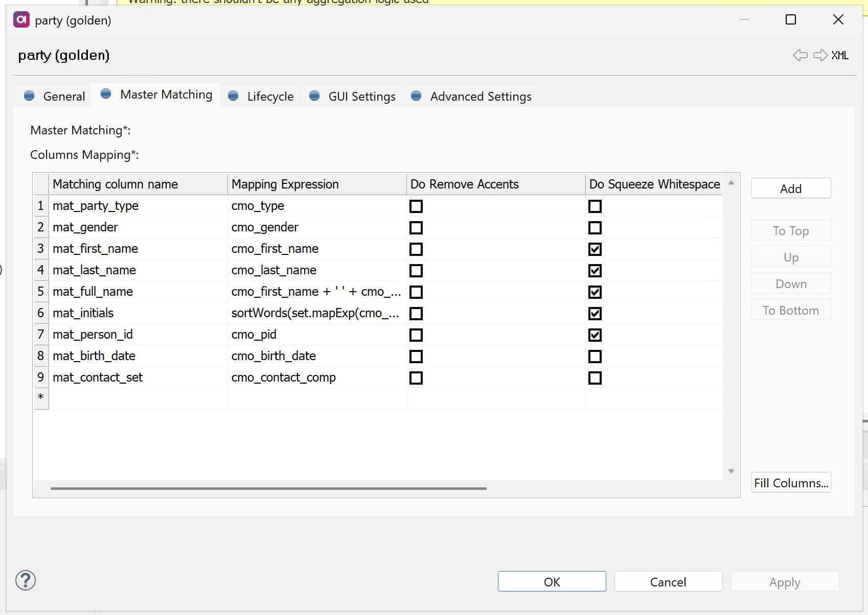Click the asterisk row to add new mapping
868x615 pixels.
[x=41, y=398]
